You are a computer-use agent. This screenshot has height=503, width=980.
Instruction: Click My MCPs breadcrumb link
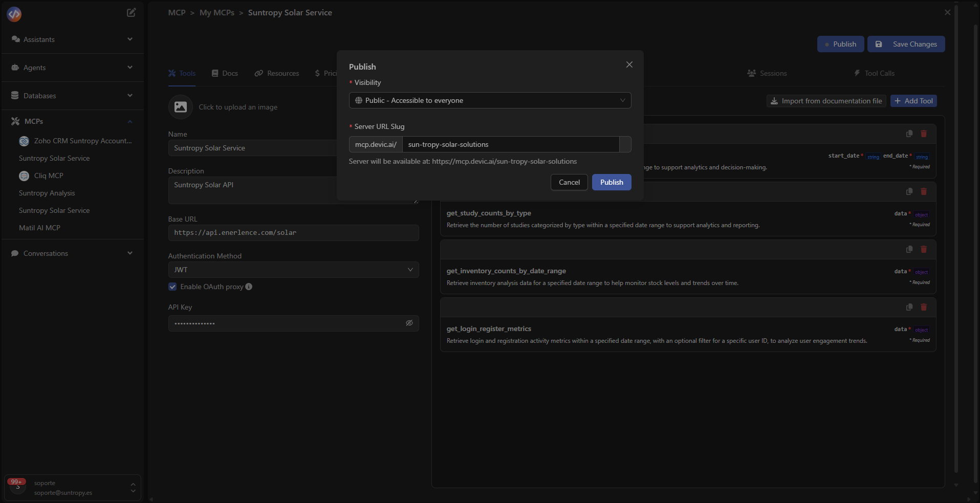[x=217, y=12]
